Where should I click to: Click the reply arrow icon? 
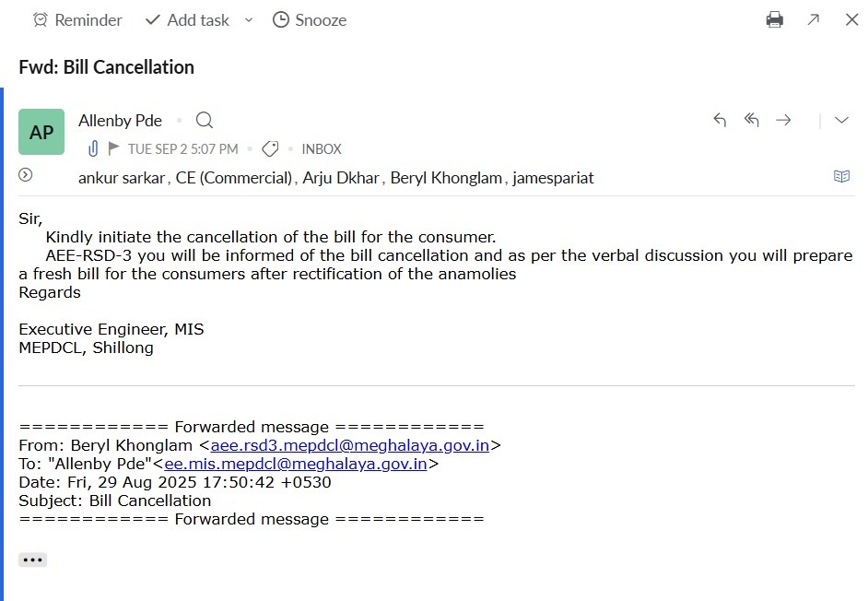point(720,120)
